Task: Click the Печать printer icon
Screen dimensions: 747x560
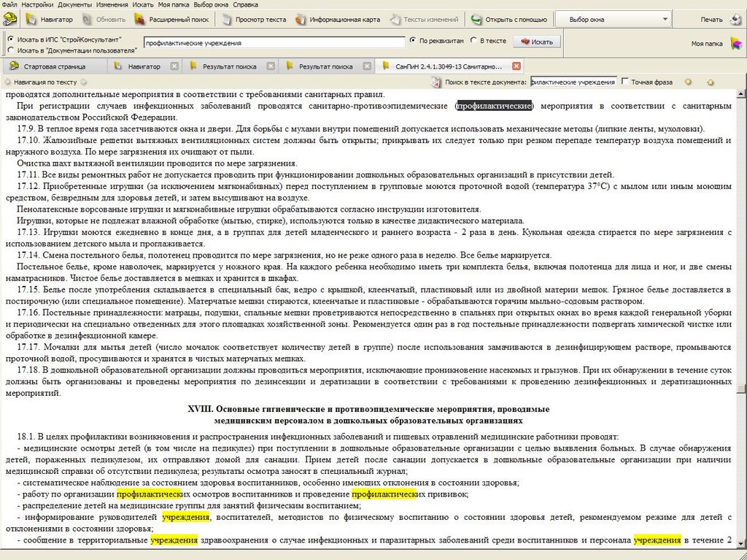Action: tap(736, 20)
